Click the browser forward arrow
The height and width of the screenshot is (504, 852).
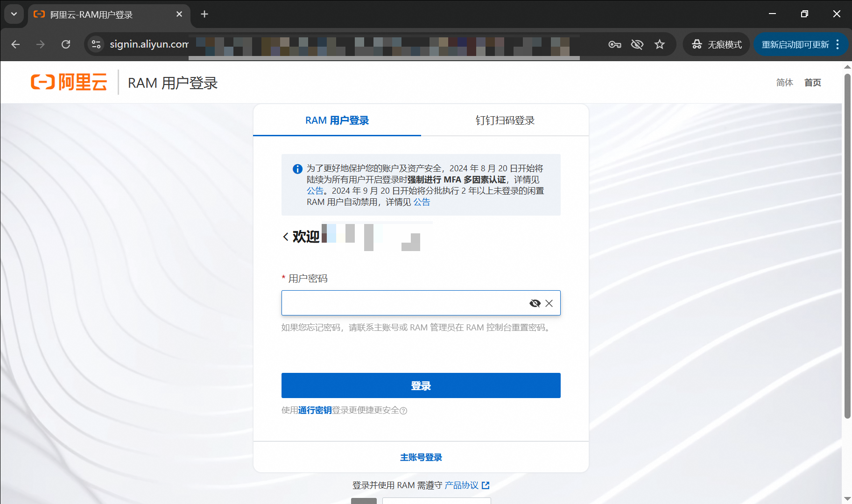point(41,44)
